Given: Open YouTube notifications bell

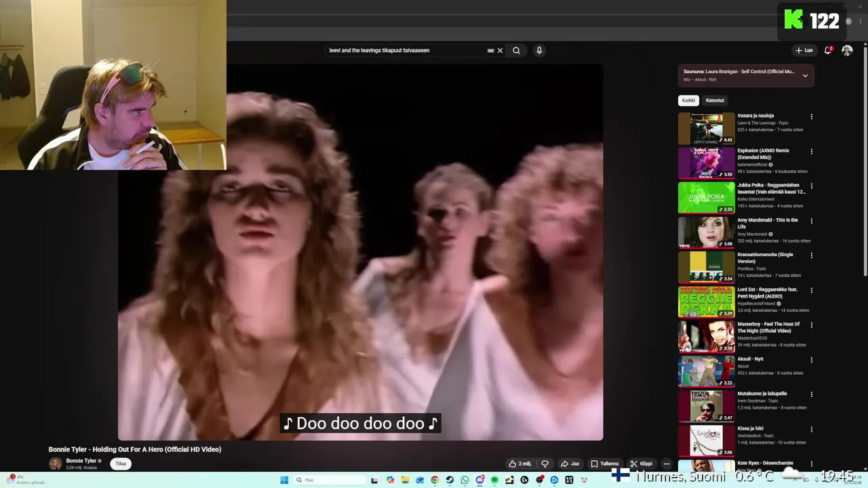Looking at the screenshot, I should tap(828, 50).
